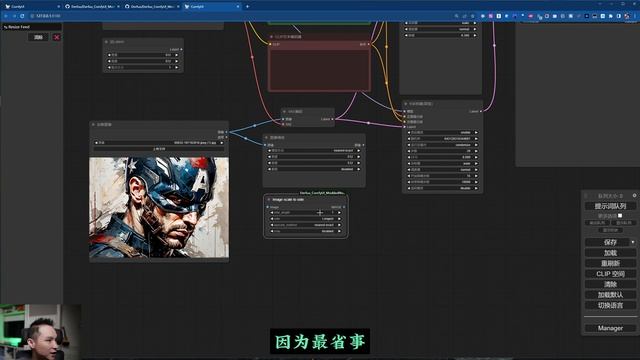Change the disabled crop option in image scale node
Image resolution: width=640 pixels, height=360 pixels.
[314, 169]
